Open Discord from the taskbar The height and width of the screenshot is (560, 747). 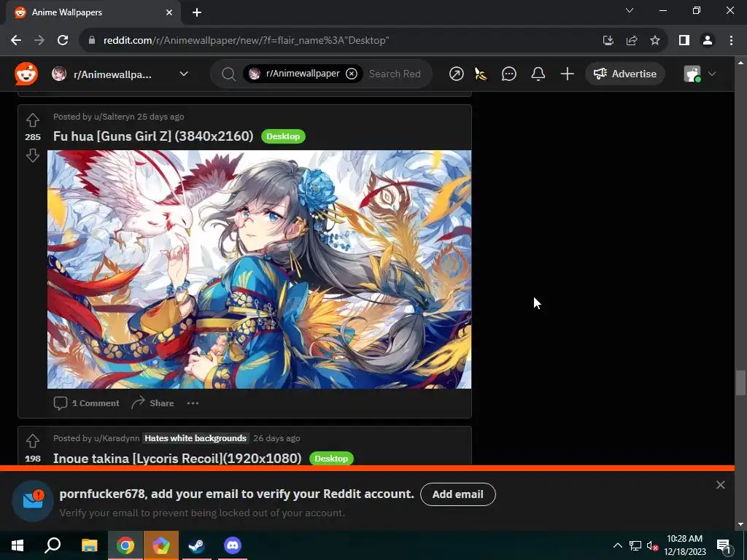(233, 545)
